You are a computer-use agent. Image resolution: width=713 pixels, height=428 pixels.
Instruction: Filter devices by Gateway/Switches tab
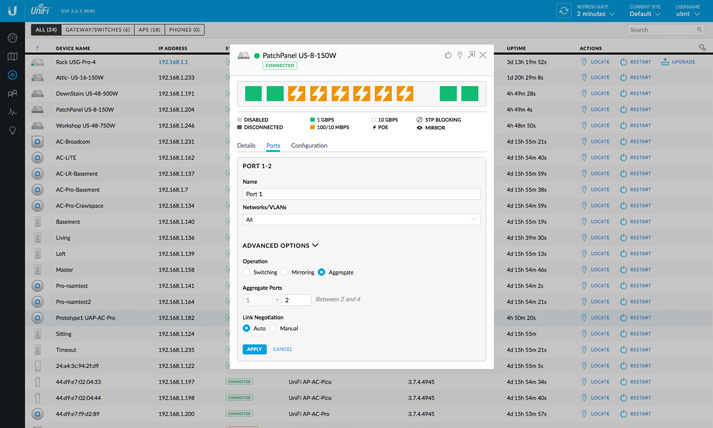98,30
